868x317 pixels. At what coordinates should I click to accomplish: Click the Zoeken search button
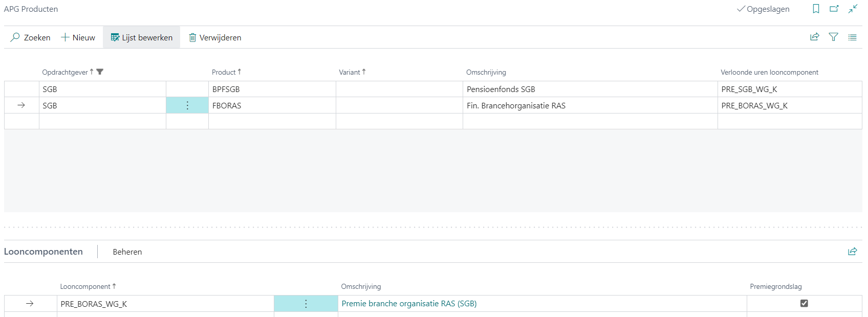(x=31, y=37)
